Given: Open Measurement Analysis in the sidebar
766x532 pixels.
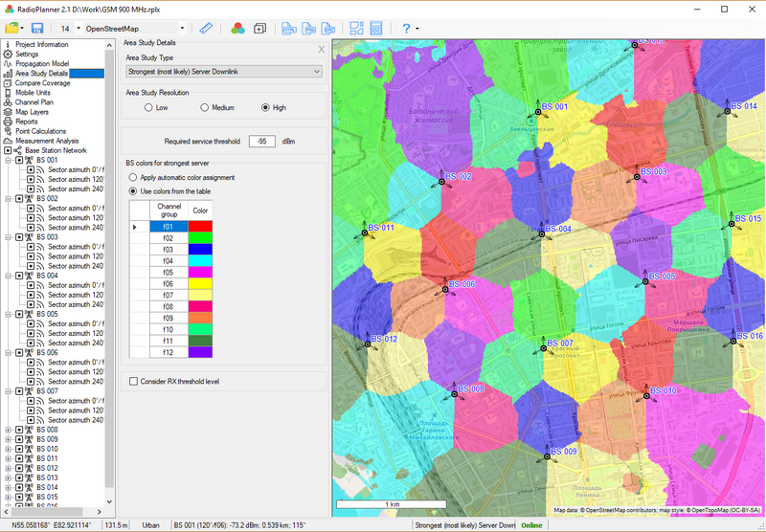Looking at the screenshot, I should pos(47,141).
